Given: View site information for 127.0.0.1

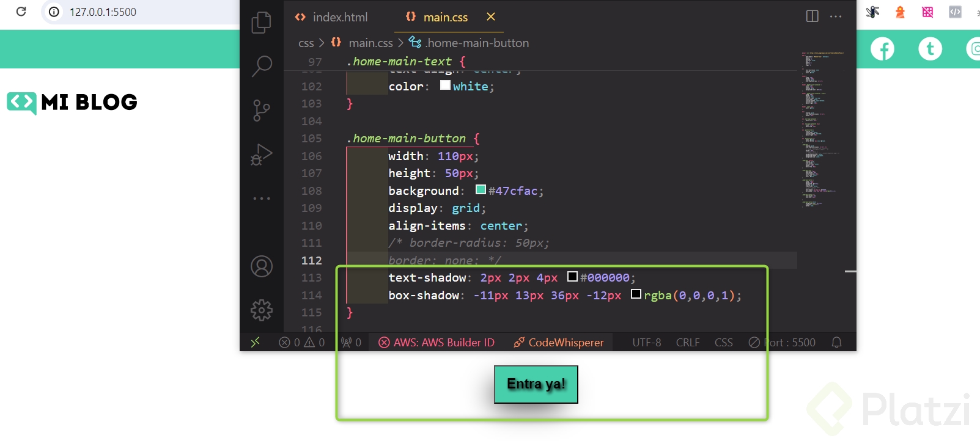Looking at the screenshot, I should click(54, 12).
